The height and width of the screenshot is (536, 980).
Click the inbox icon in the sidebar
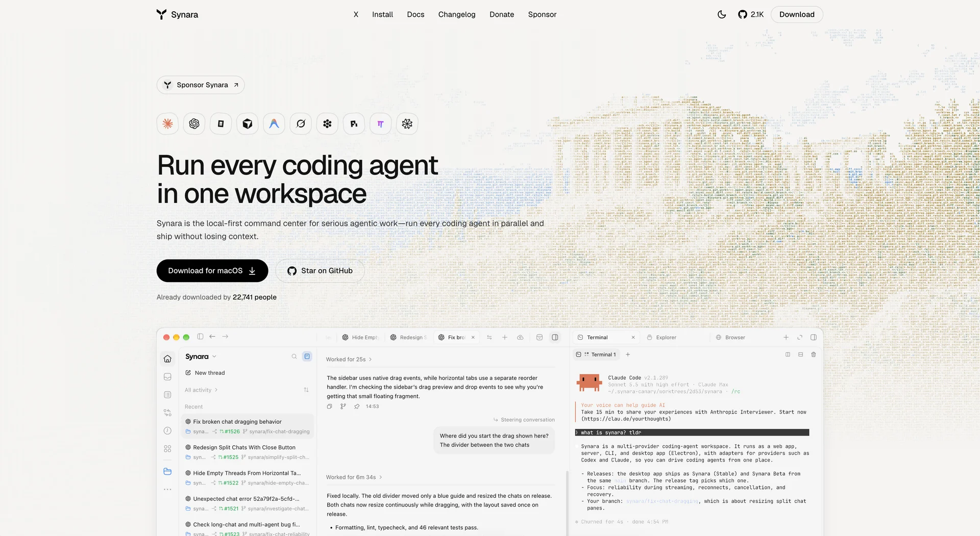tap(167, 377)
